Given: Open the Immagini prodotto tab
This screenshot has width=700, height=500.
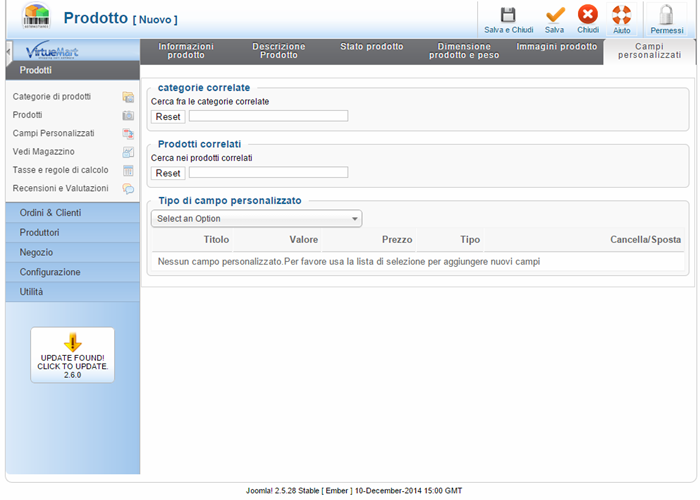Looking at the screenshot, I should [557, 47].
